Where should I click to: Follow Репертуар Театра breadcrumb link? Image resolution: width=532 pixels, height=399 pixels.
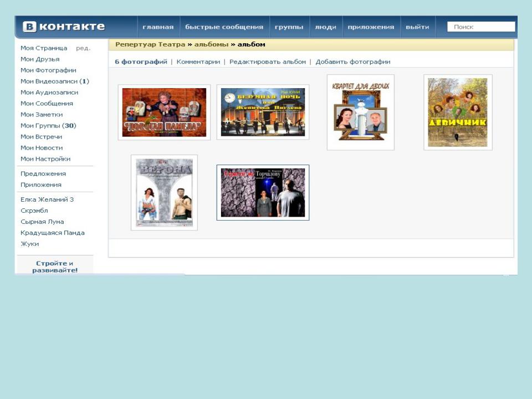pos(150,44)
